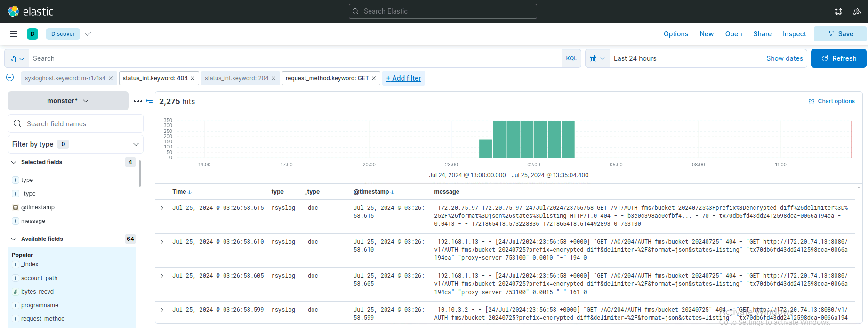The width and height of the screenshot is (868, 329).
Task: Open index pattern options dots icon
Action: 137,101
